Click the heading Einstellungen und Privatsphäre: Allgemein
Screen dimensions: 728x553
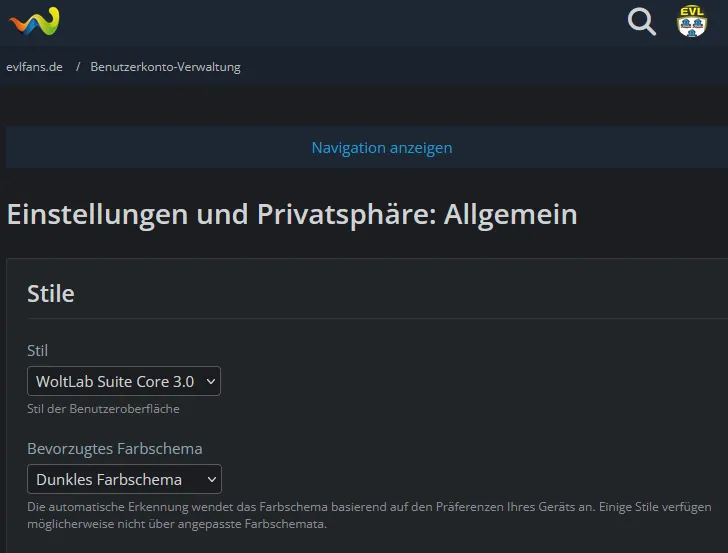(292, 215)
